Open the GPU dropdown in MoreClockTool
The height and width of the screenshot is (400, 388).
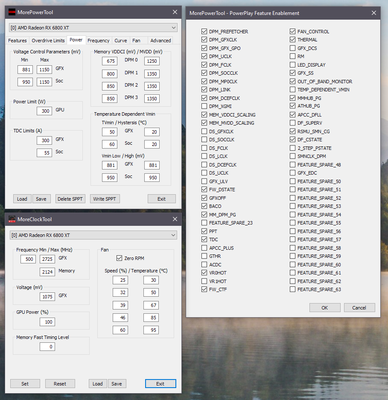(93, 235)
